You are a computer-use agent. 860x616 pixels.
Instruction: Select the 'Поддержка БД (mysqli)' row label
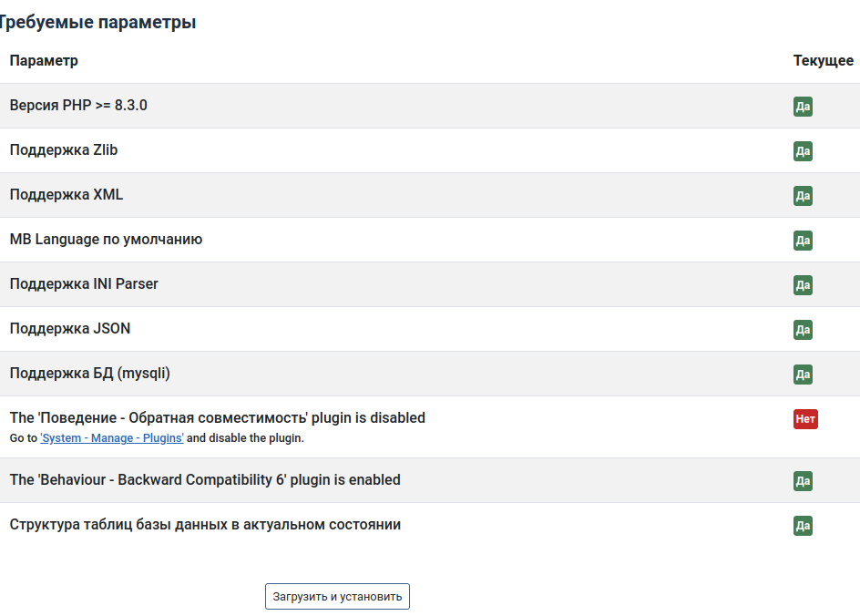[x=90, y=374]
